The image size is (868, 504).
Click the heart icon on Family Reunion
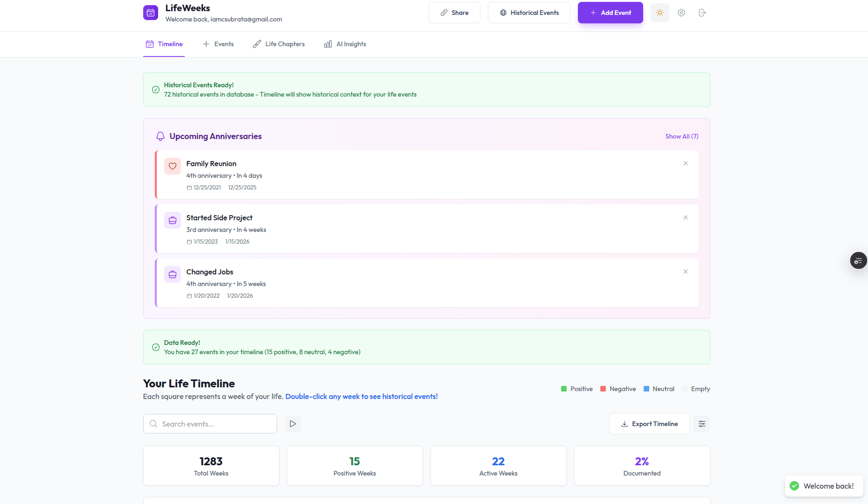click(x=172, y=166)
